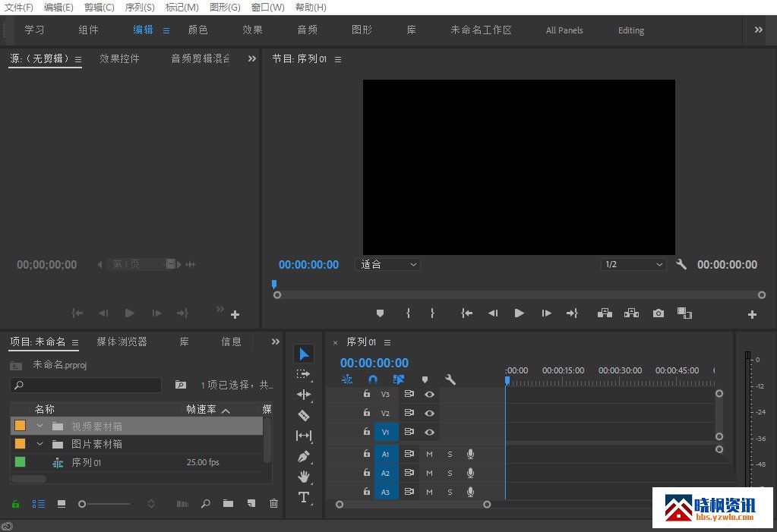The width and height of the screenshot is (777, 532).
Task: Click blue timeline timecode 00:00:00:00
Action: click(x=374, y=363)
